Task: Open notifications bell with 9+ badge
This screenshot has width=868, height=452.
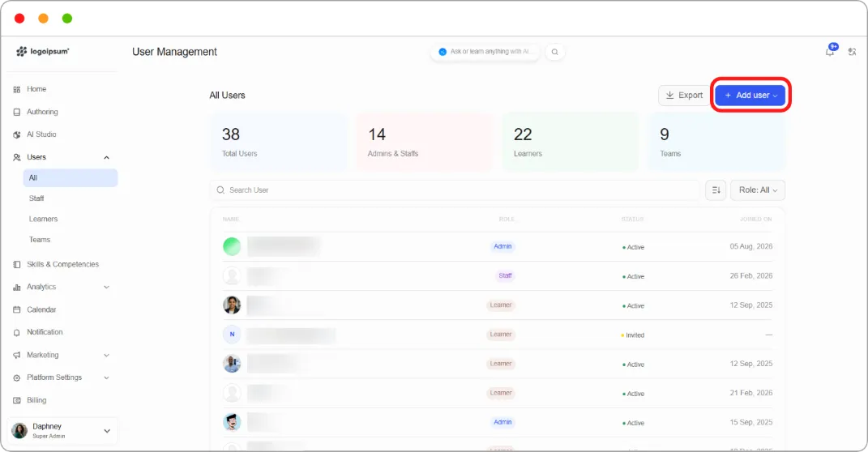Action: 830,51
